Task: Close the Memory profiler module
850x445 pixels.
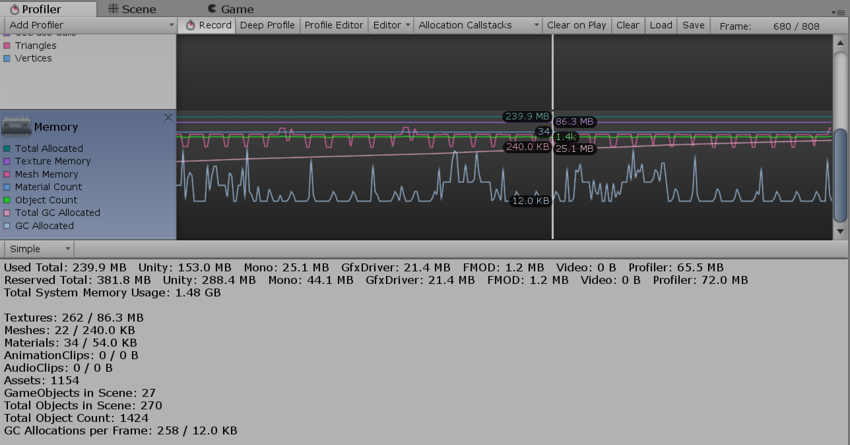Action: point(168,118)
